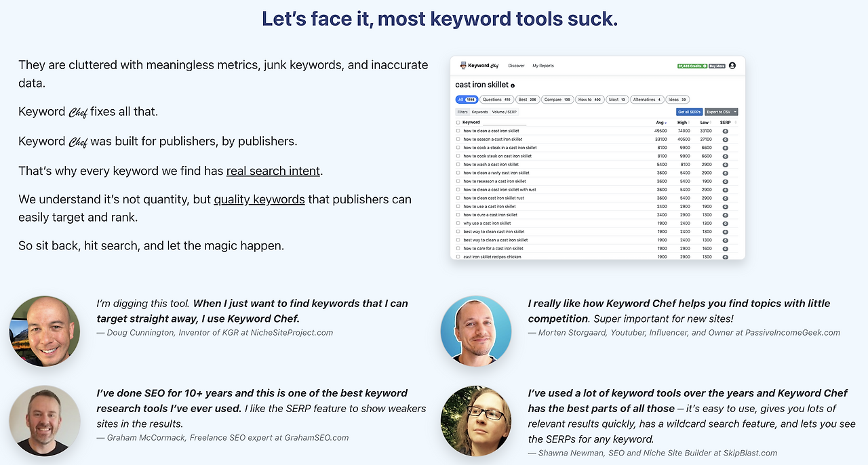Select the Compare 130 filter pill
868x465 pixels.
(557, 100)
